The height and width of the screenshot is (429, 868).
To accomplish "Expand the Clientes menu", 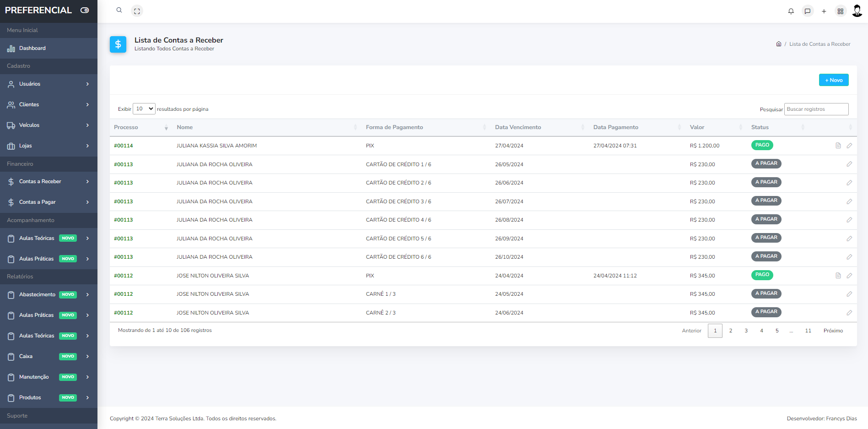I will (49, 105).
